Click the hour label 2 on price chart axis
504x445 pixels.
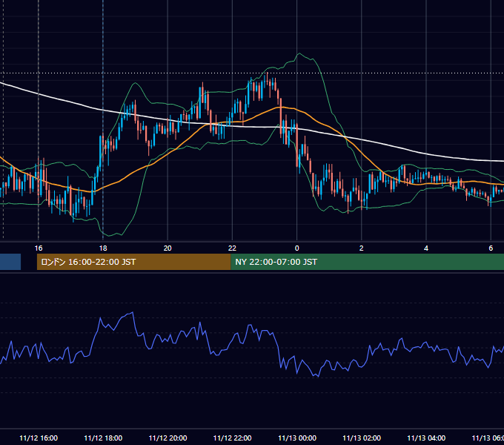[x=361, y=248]
